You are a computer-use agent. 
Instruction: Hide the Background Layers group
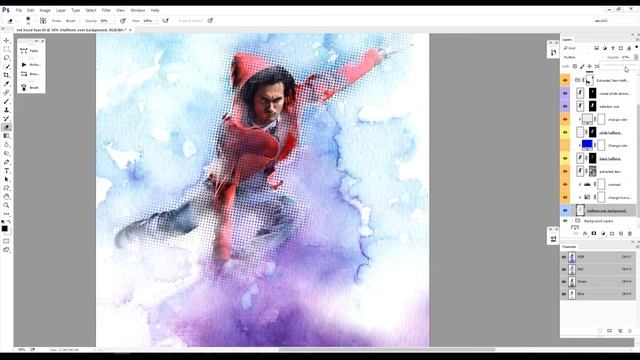pyautogui.click(x=565, y=221)
